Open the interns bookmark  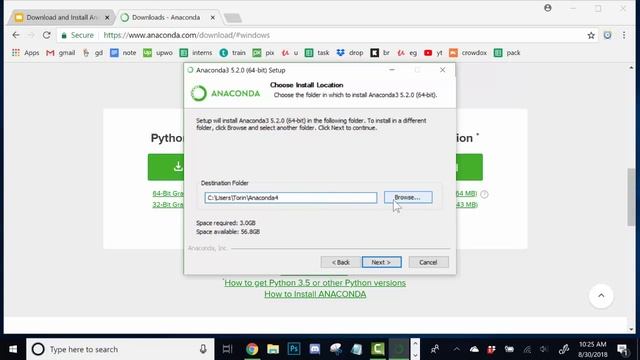196,53
